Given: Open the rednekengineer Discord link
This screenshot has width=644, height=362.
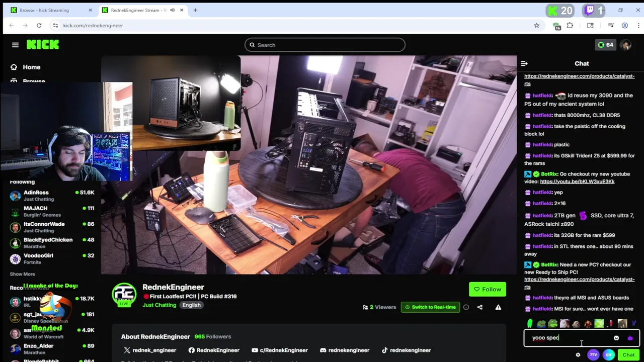Looking at the screenshot, I should (344, 350).
